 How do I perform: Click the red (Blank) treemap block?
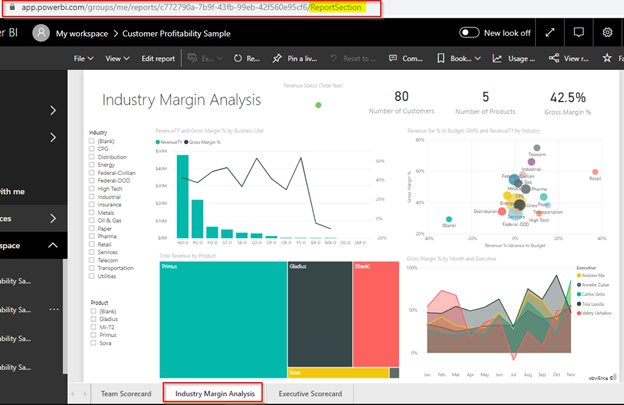[376, 314]
